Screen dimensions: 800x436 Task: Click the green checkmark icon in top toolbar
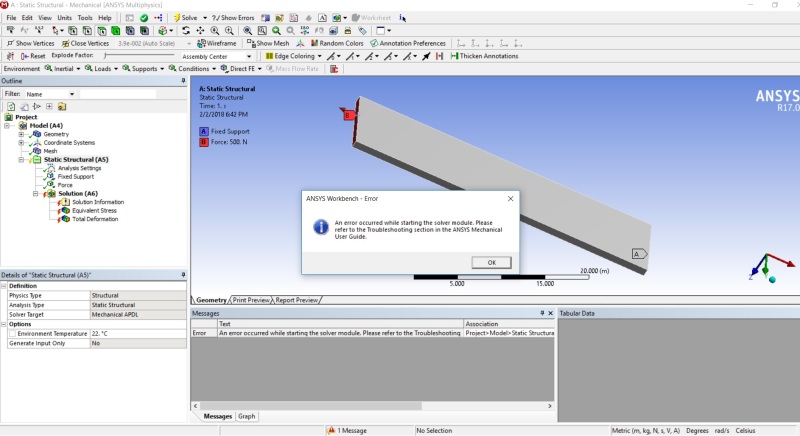(x=144, y=18)
